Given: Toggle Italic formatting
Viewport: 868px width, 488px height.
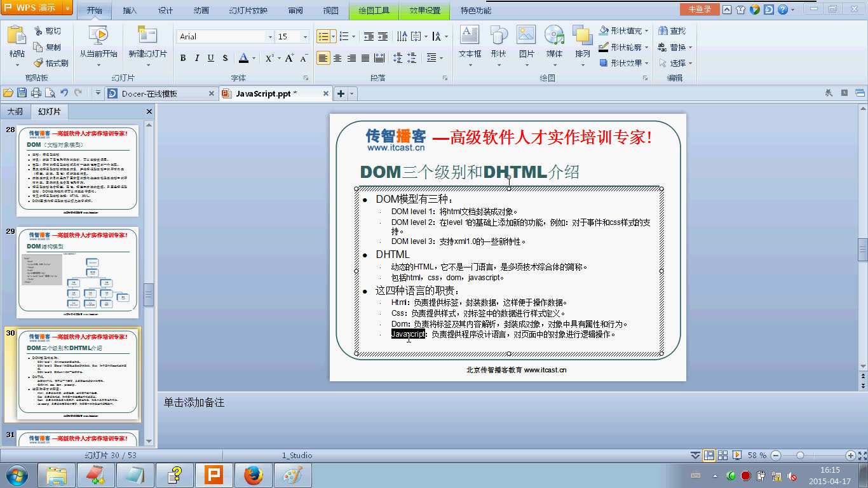Looking at the screenshot, I should pyautogui.click(x=197, y=58).
